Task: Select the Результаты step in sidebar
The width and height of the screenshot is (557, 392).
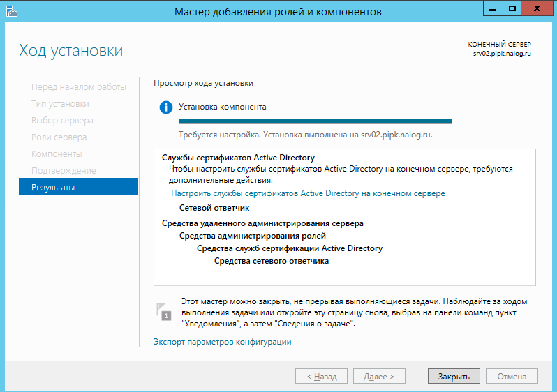Action: coord(78,186)
